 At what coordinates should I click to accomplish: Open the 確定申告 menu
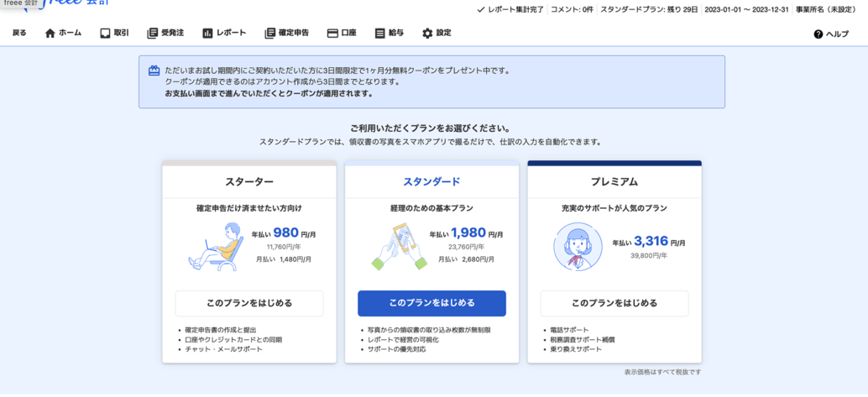click(287, 34)
